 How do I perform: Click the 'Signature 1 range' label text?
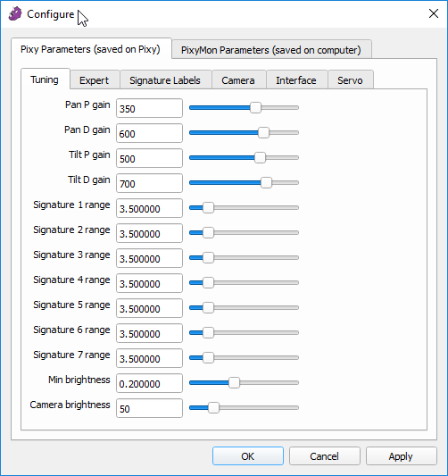pos(71,205)
